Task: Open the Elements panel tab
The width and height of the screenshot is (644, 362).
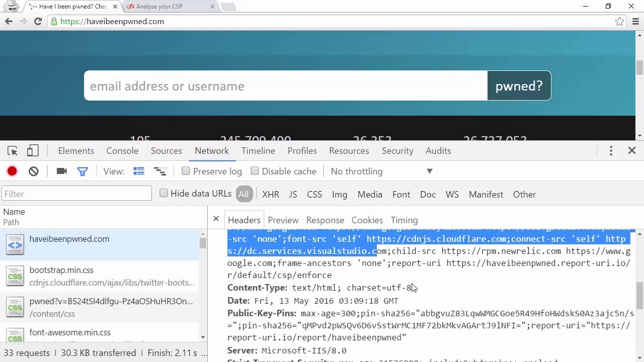Action: 76,151
